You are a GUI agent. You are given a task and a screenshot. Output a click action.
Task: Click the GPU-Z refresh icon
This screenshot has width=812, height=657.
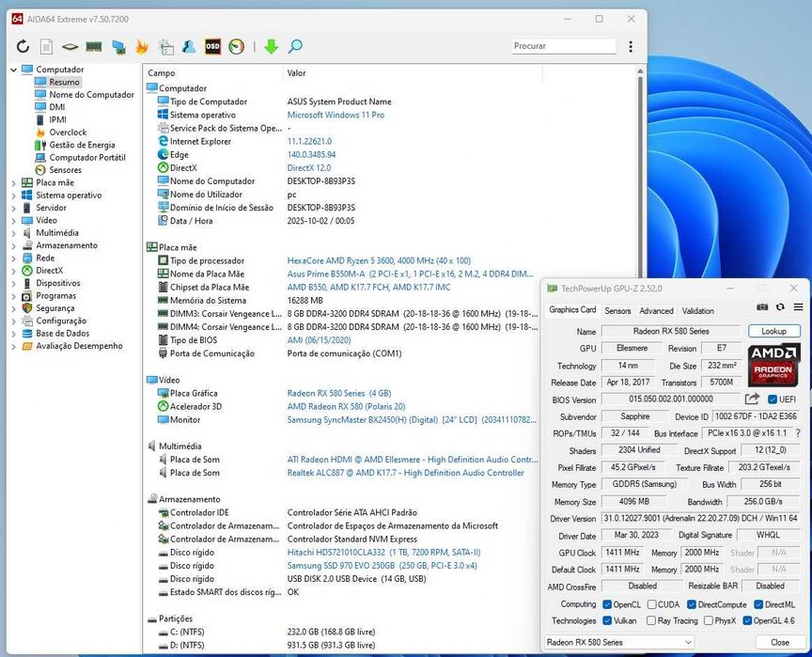click(780, 307)
